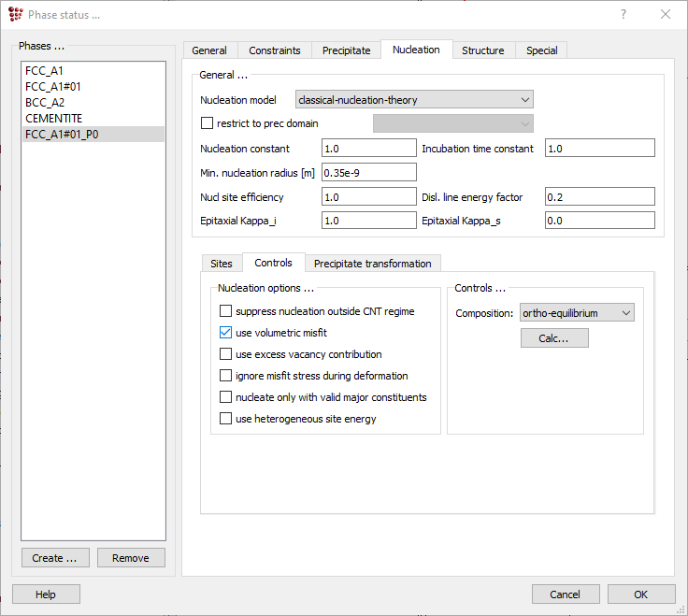The height and width of the screenshot is (616, 688).
Task: Click the Incubation time constant field
Action: point(600,149)
